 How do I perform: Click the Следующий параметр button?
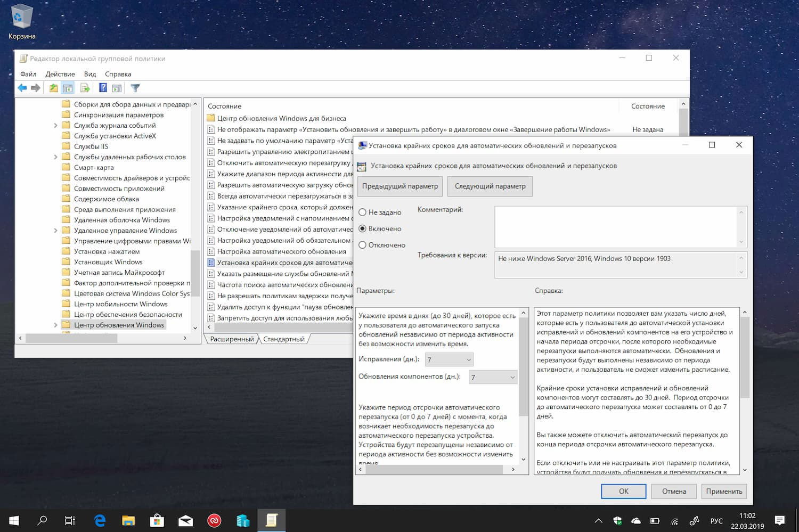(x=490, y=186)
